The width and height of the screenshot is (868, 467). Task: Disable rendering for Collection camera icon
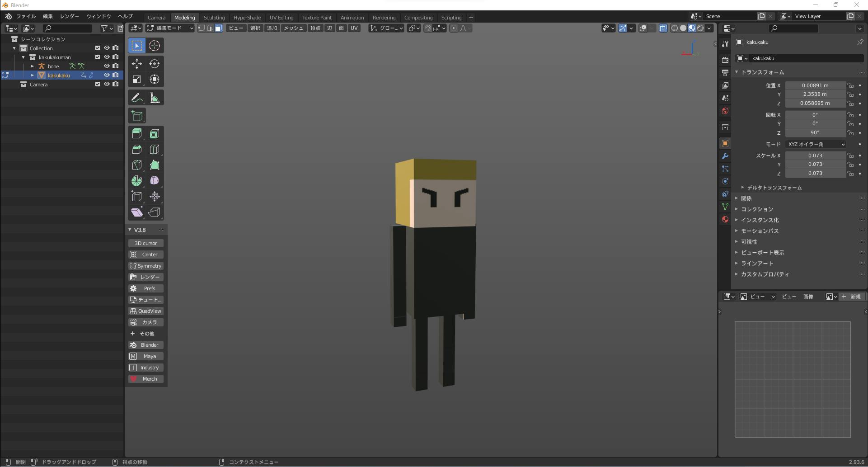point(116,48)
